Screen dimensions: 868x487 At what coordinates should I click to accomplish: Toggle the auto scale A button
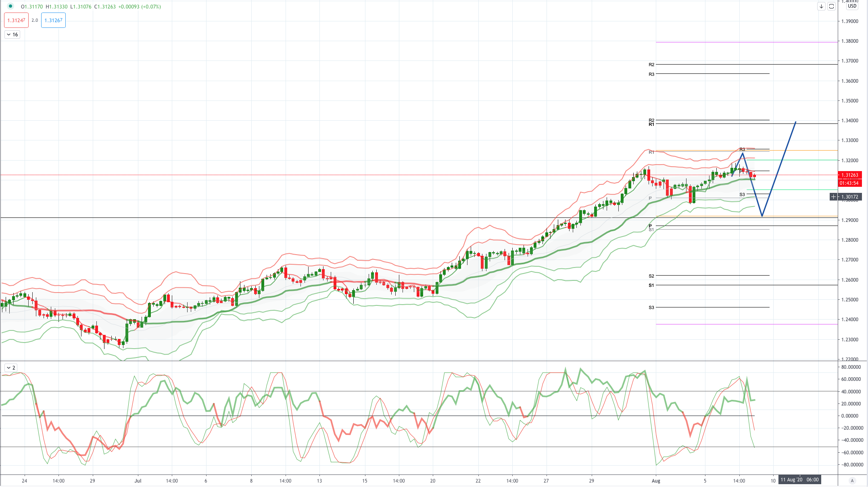tap(852, 481)
